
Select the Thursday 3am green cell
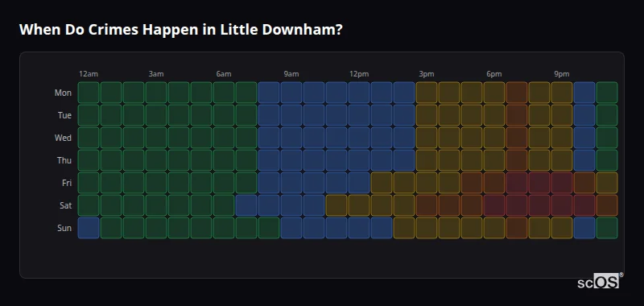tap(156, 160)
